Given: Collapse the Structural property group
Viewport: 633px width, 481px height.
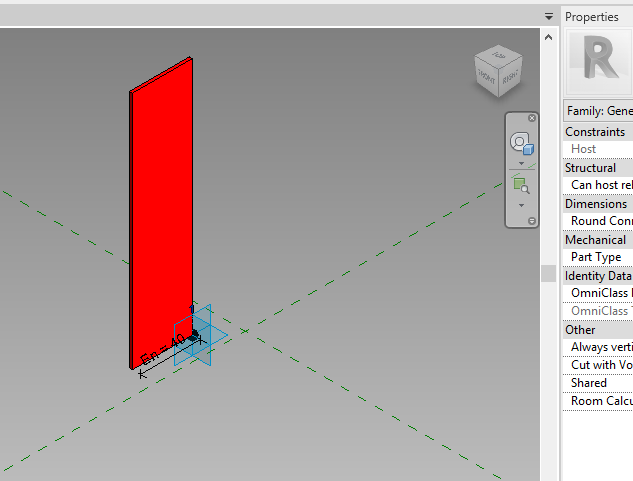Looking at the screenshot, I should (598, 168).
